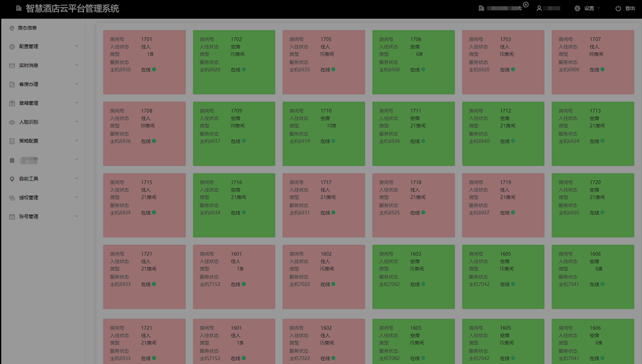Select the 客房办理 menu label

click(29, 84)
